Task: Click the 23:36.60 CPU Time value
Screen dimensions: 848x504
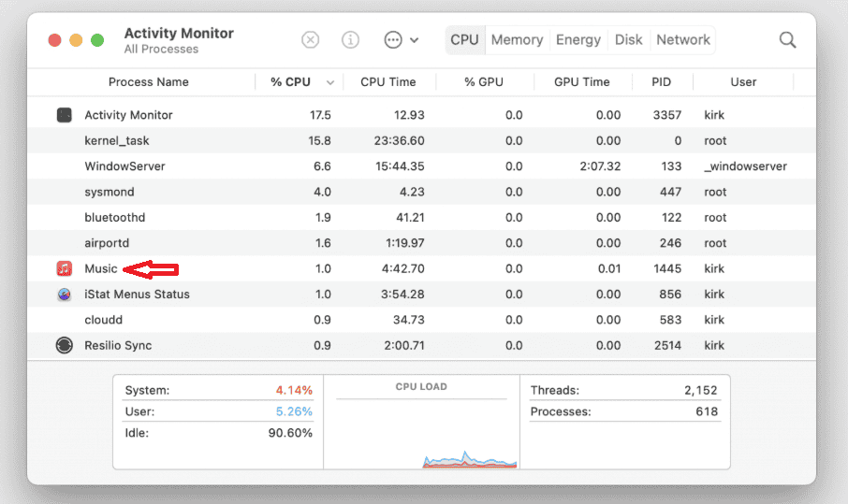Action: pyautogui.click(x=399, y=140)
